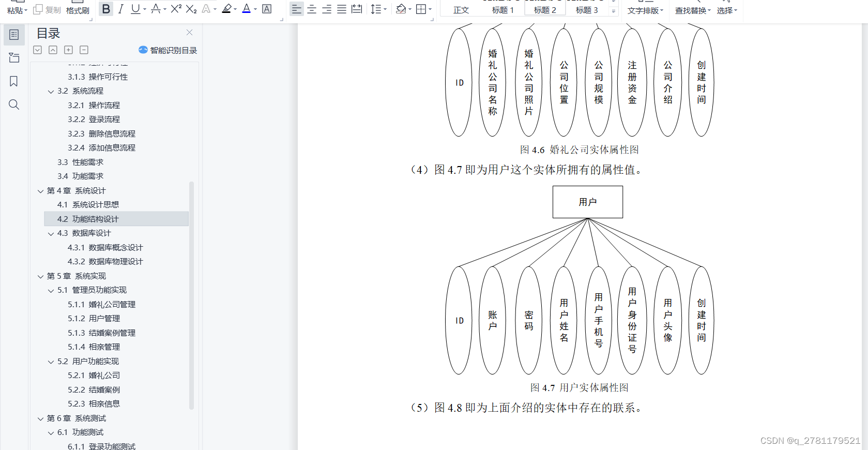Apply strikethrough formatting

(x=156, y=9)
